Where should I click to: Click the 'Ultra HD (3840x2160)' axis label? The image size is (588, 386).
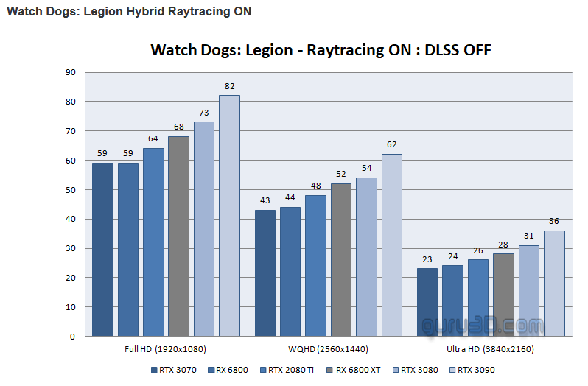coord(490,349)
